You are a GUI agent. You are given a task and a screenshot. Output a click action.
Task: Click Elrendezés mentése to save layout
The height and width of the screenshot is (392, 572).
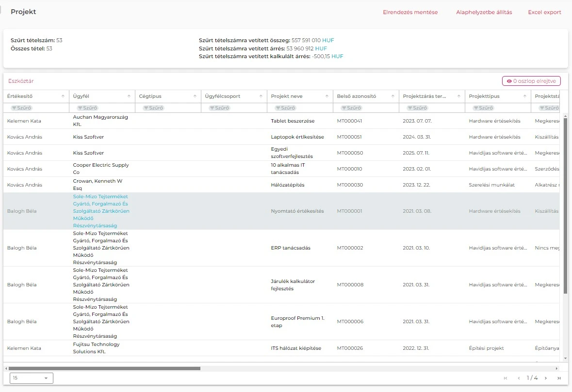[x=410, y=12]
